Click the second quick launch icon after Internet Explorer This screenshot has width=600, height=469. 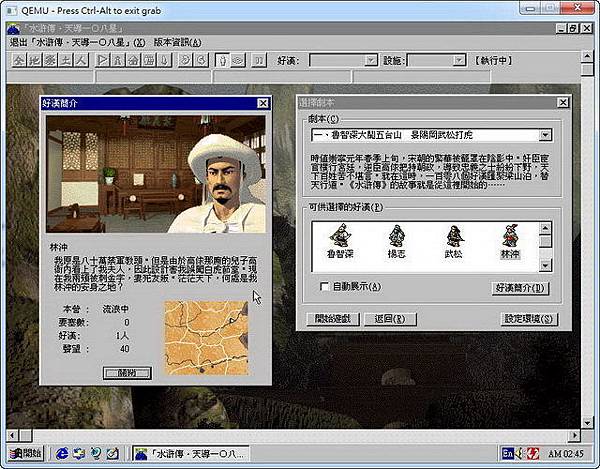[x=79, y=454]
